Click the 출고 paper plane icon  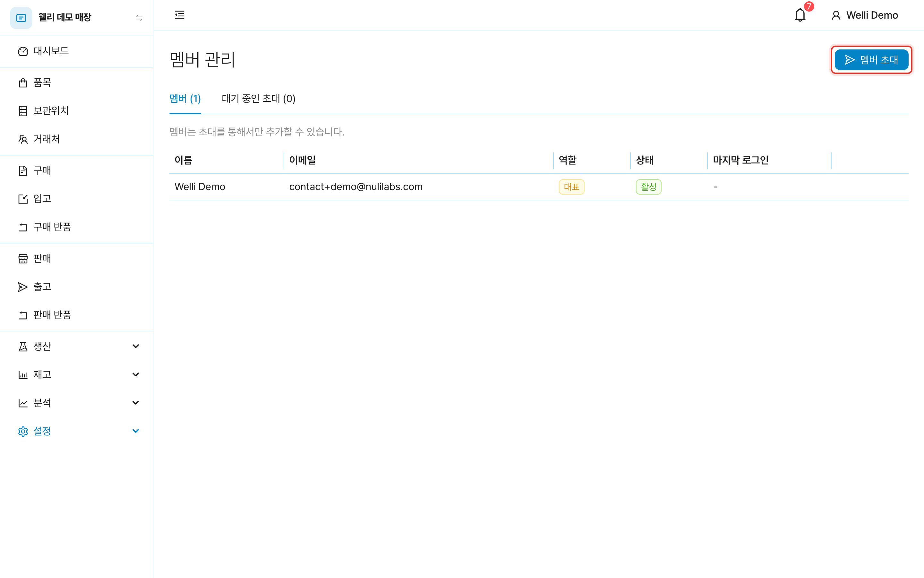(23, 287)
